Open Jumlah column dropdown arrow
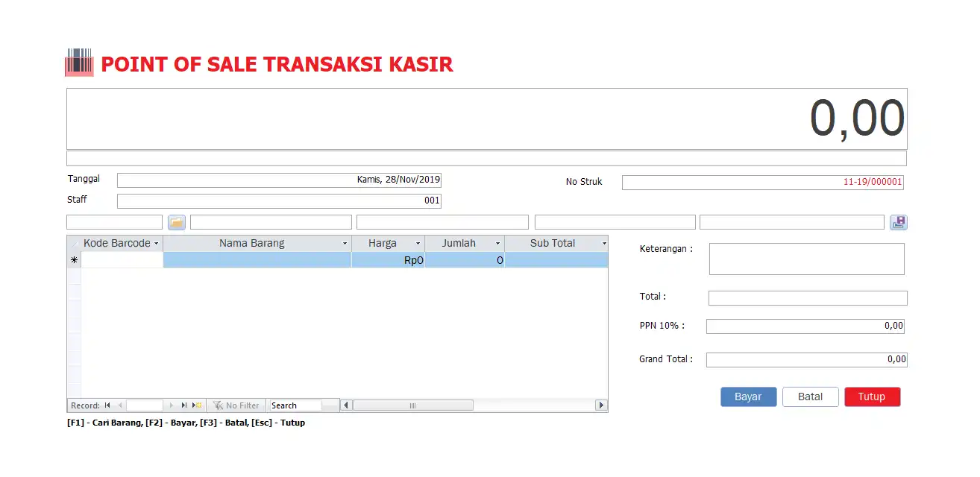This screenshot has height=477, width=980. point(497,244)
